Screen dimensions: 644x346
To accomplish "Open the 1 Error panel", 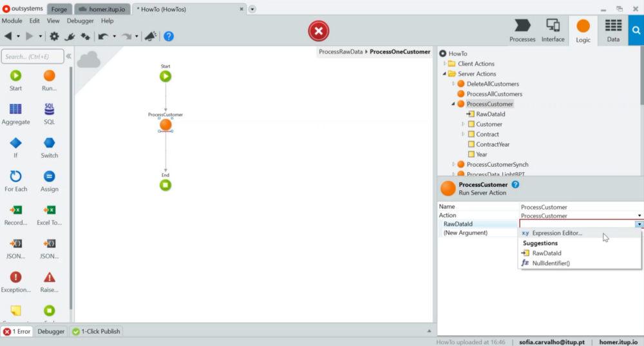I will [17, 331].
